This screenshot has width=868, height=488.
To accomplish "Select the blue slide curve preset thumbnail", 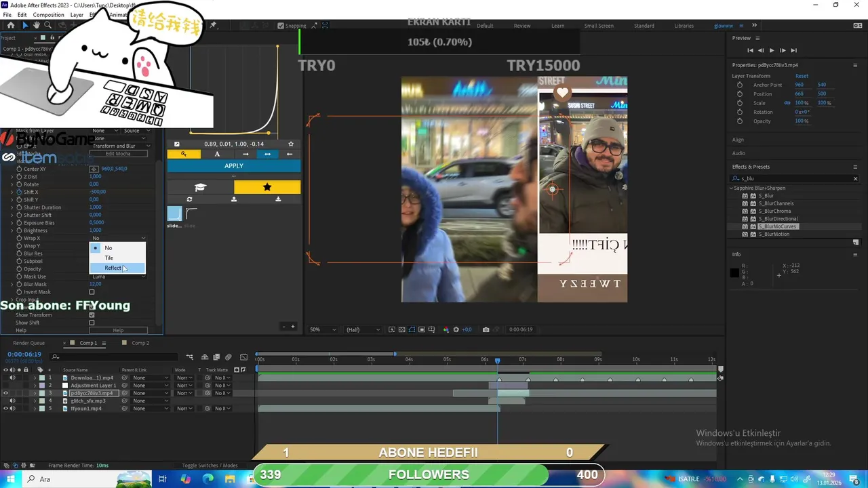I will [x=174, y=214].
